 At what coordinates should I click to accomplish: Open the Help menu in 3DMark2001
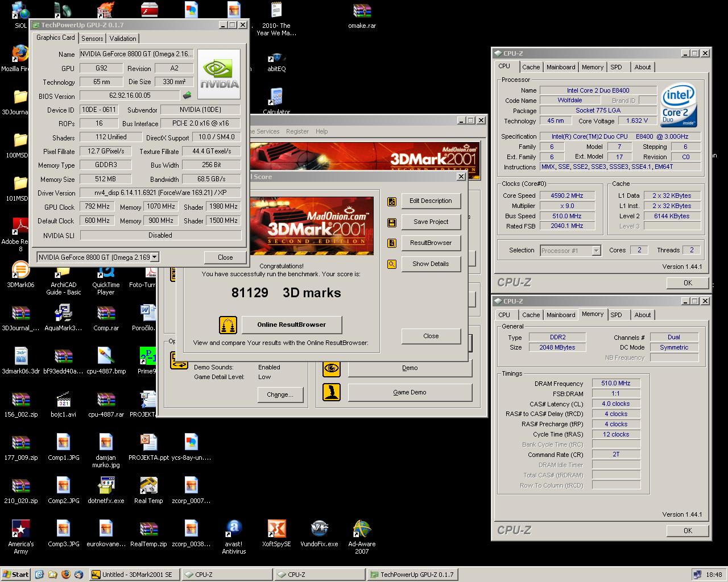pos(321,131)
